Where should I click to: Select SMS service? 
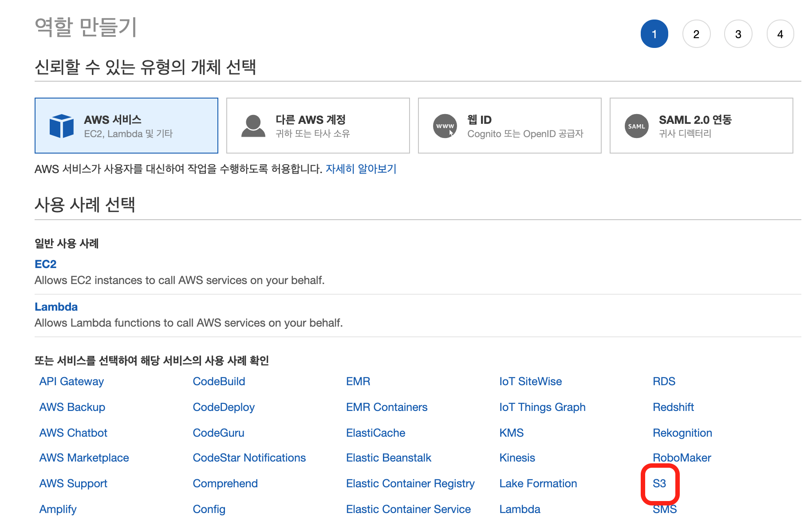pyautogui.click(x=665, y=509)
